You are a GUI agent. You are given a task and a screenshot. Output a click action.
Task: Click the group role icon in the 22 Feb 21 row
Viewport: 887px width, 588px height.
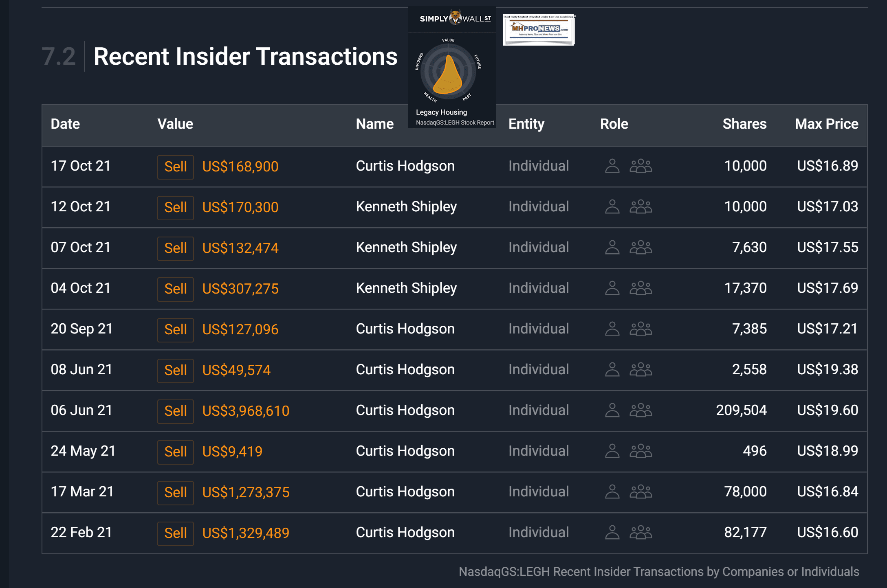(641, 532)
